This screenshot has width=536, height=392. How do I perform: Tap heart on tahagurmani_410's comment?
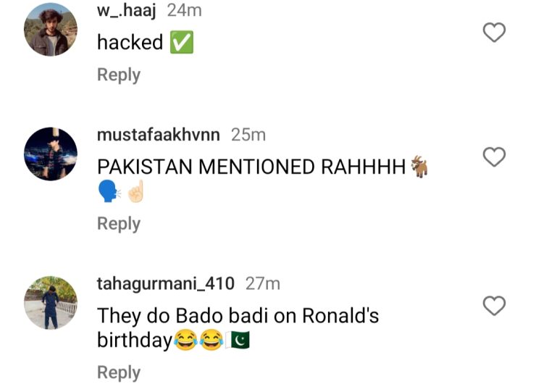[x=494, y=306]
